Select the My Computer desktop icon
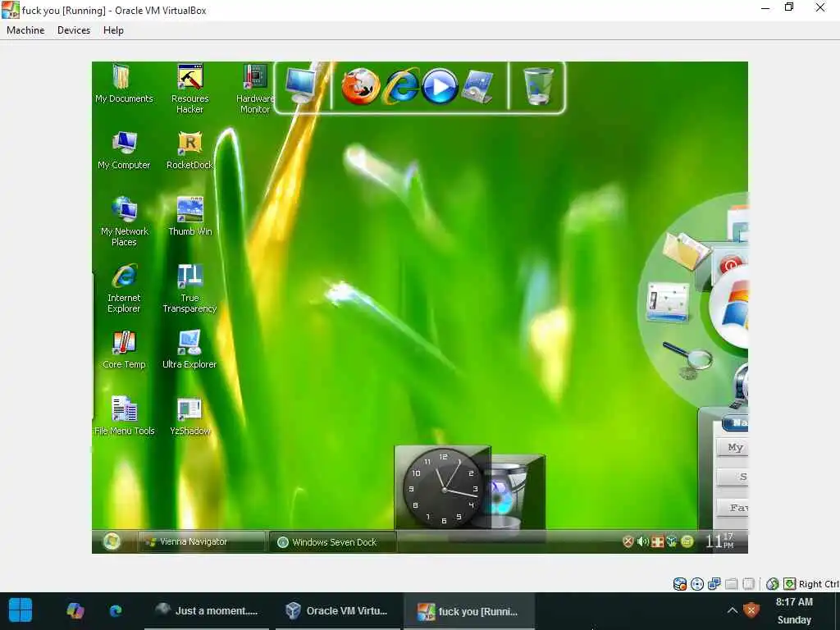The width and height of the screenshot is (840, 630). (x=124, y=150)
